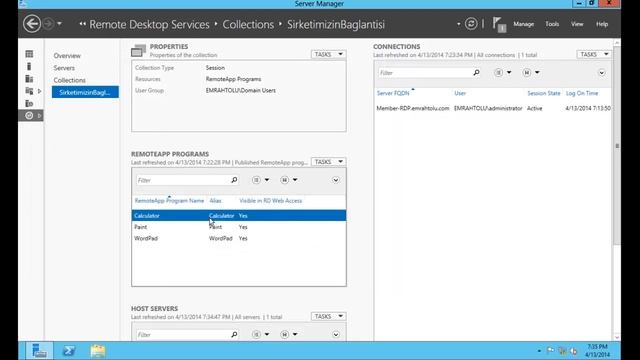Open the Servers page
Screen dimensions: 640x360
tap(64, 68)
